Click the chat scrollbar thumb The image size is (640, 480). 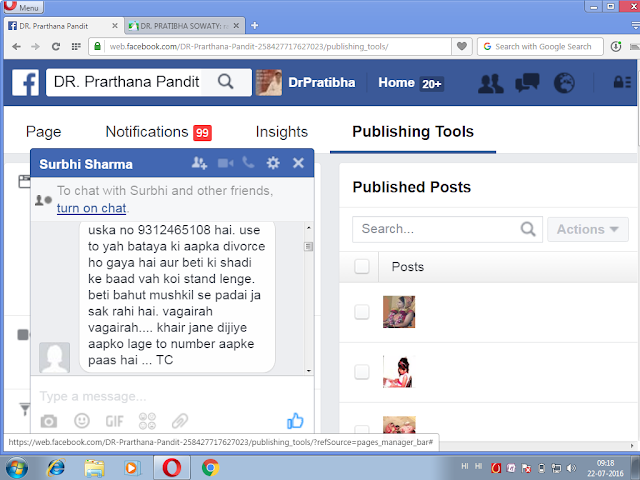(x=309, y=246)
